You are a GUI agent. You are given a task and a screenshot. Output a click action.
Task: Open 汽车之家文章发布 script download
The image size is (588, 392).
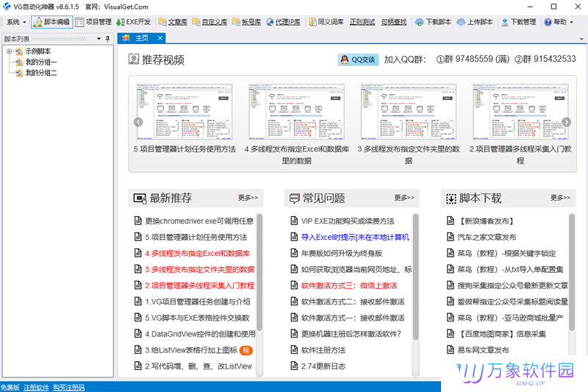[x=487, y=238]
